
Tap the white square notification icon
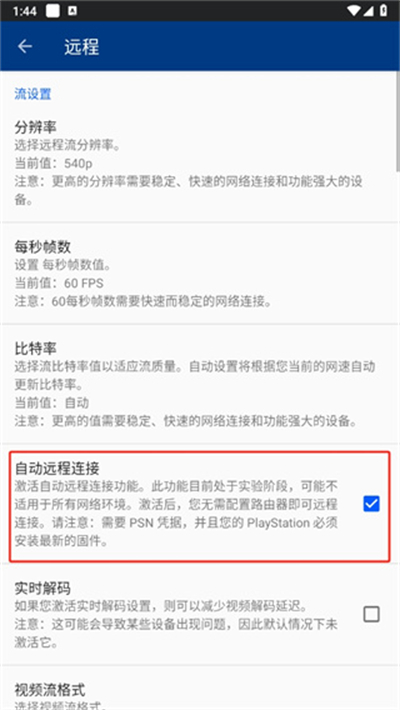53,11
